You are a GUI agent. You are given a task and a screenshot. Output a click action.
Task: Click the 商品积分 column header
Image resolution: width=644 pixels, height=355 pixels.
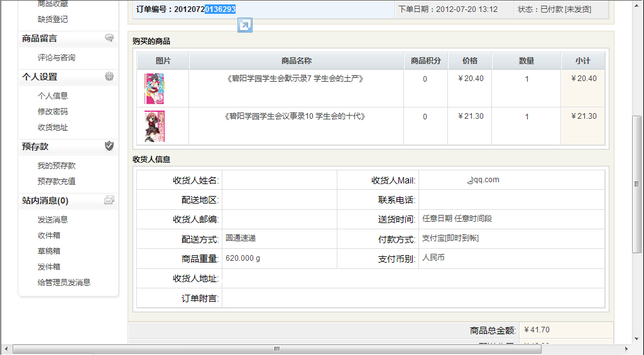point(425,61)
